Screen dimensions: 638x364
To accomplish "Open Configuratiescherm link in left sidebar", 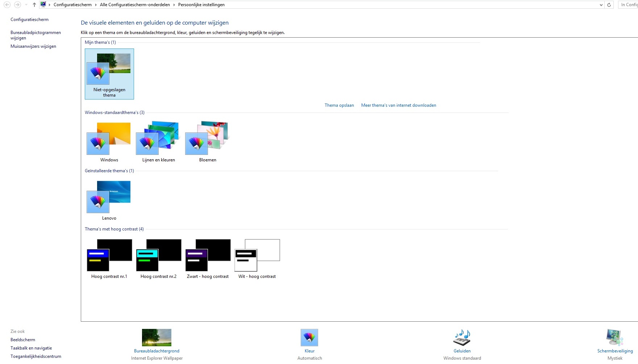I will pos(29,20).
